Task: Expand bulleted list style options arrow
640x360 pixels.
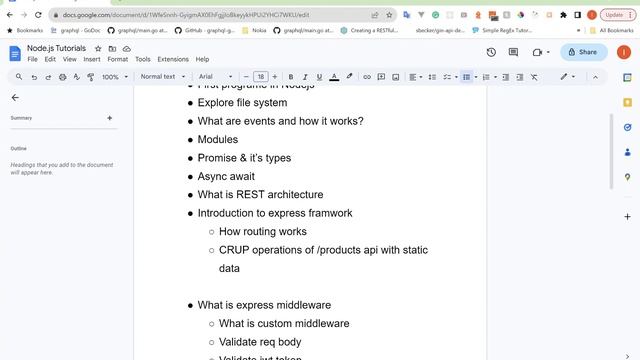Action: coord(476,77)
